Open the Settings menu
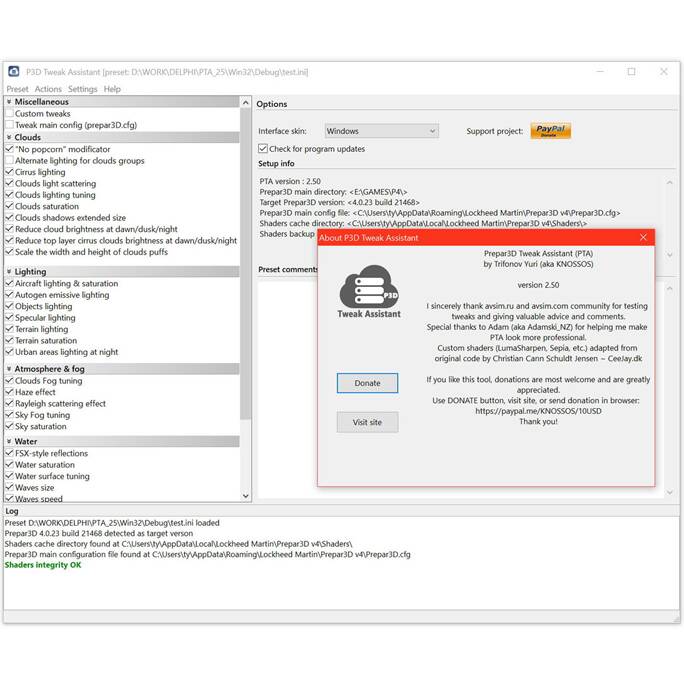The width and height of the screenshot is (684, 684). tap(82, 89)
